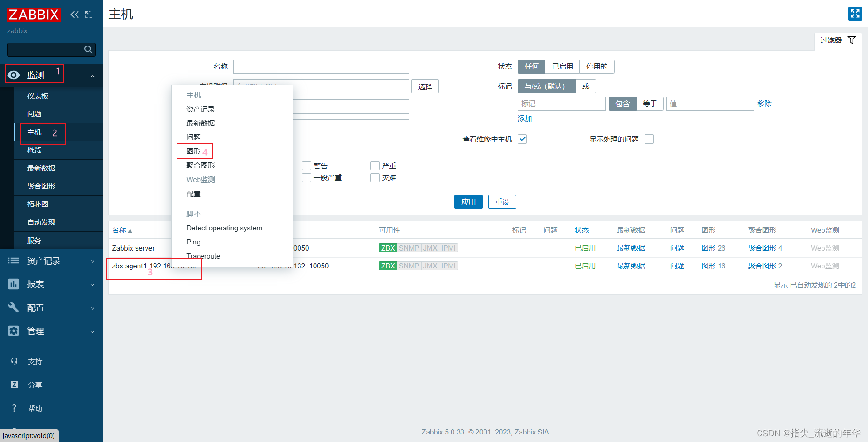Click the inventory list icon
The height and width of the screenshot is (442, 868).
[x=14, y=260]
